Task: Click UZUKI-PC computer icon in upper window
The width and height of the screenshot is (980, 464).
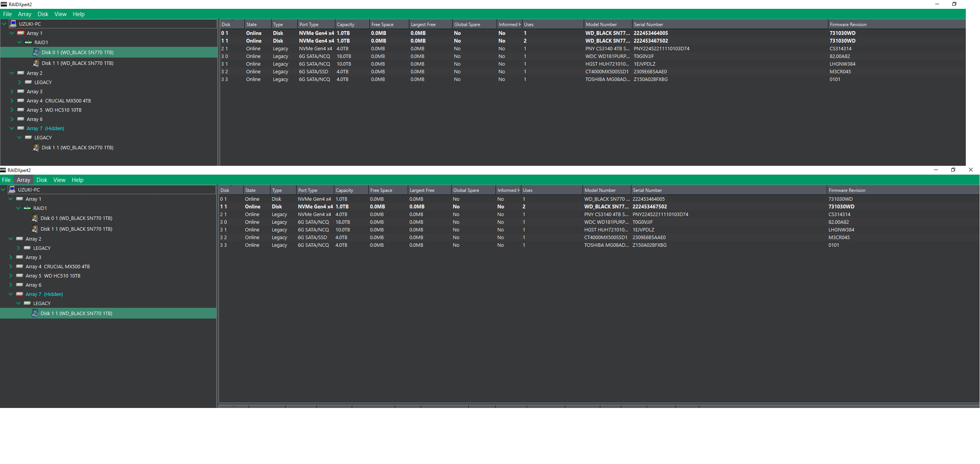Action: tap(13, 24)
